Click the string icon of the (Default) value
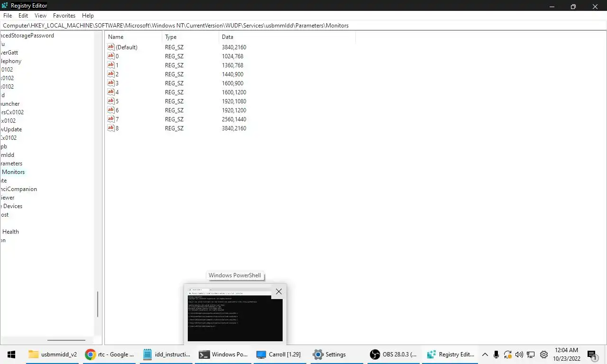 (x=111, y=47)
